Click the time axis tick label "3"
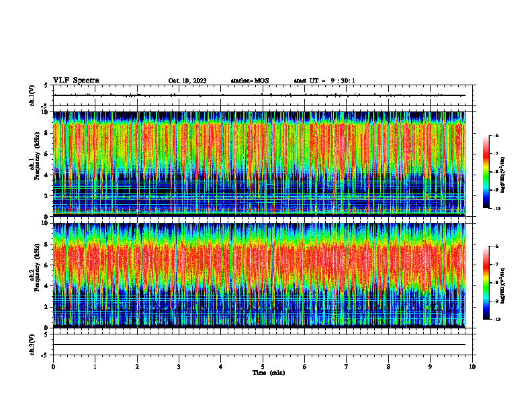Viewport: 532px width, 411px height. (x=179, y=367)
